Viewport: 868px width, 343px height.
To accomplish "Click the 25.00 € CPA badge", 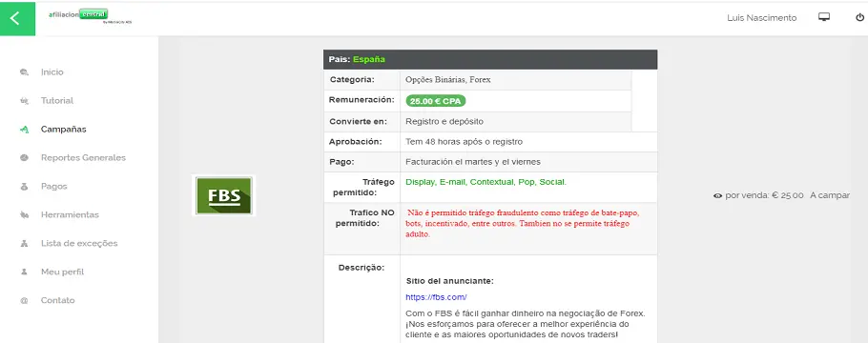I will click(x=436, y=101).
